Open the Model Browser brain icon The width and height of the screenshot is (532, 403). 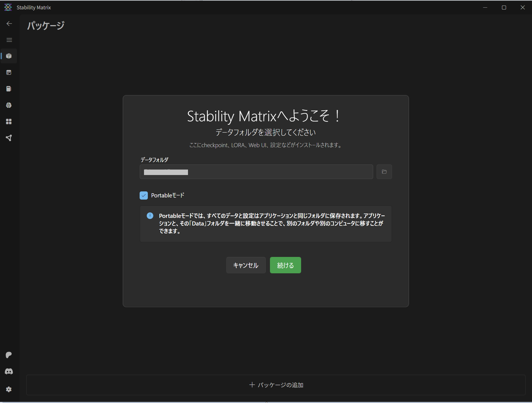[x=9, y=105]
